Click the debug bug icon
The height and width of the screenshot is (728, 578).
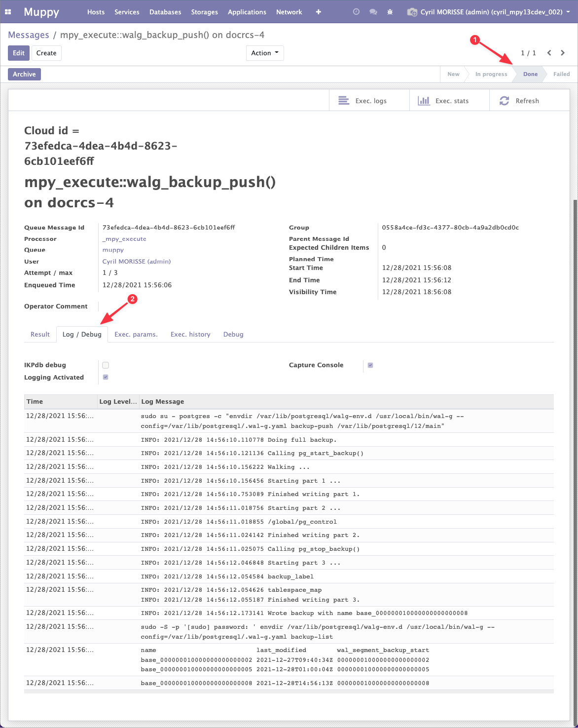390,12
